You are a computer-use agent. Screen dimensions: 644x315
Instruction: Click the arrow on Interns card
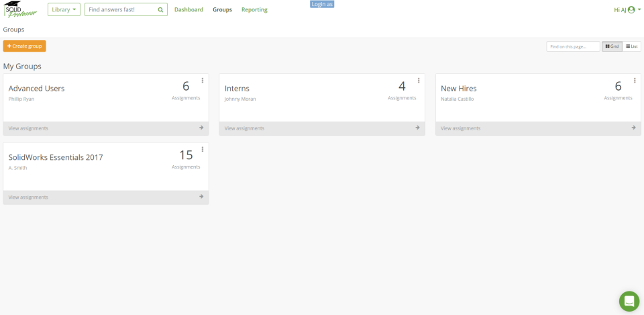click(x=417, y=128)
